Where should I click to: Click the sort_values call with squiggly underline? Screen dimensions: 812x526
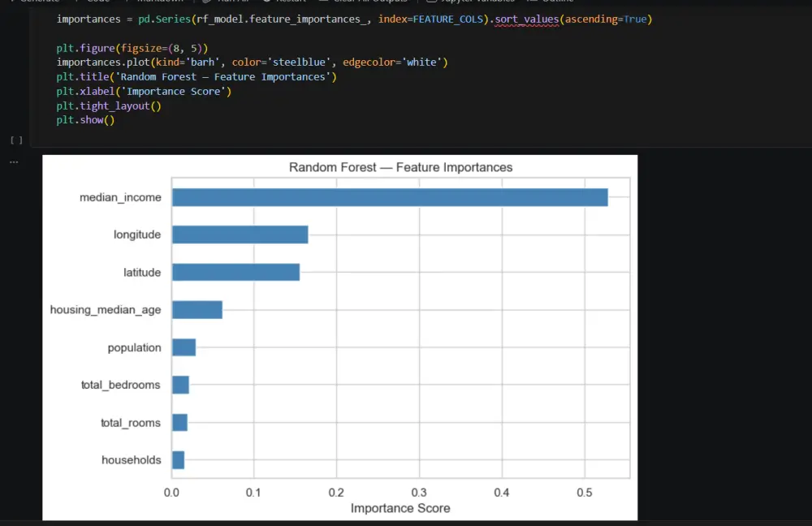click(527, 19)
